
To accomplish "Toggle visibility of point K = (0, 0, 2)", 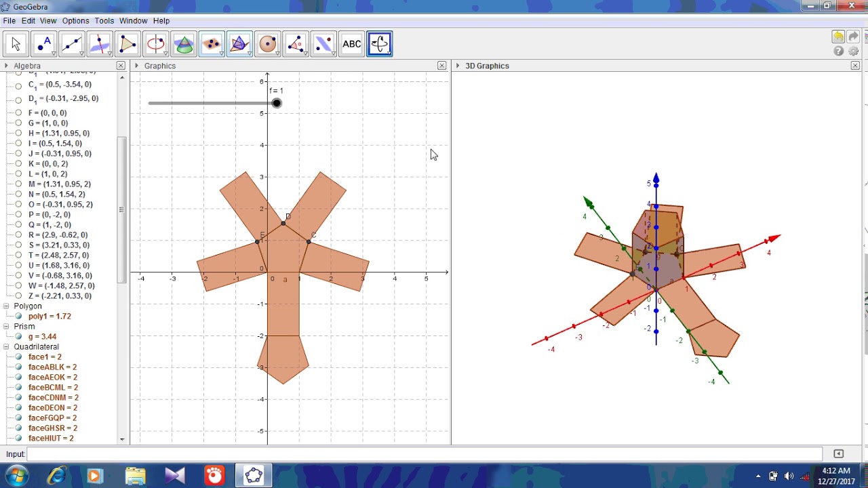I will point(18,164).
